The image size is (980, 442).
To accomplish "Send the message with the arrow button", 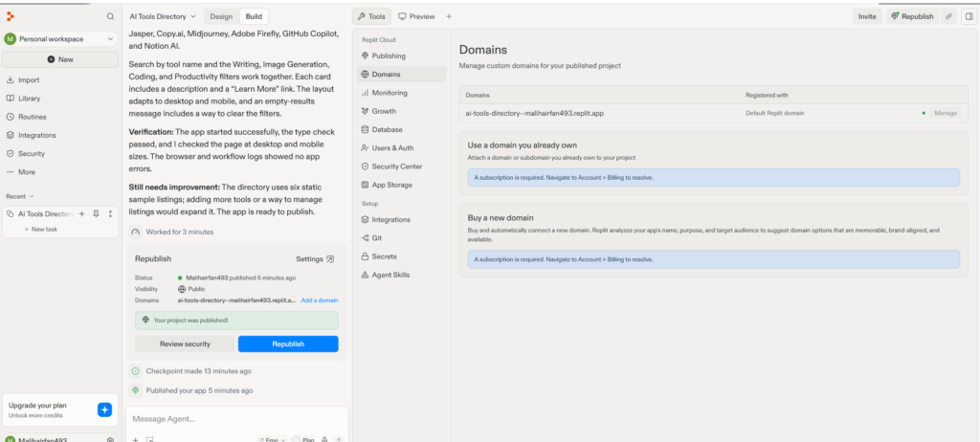I will (x=339, y=439).
